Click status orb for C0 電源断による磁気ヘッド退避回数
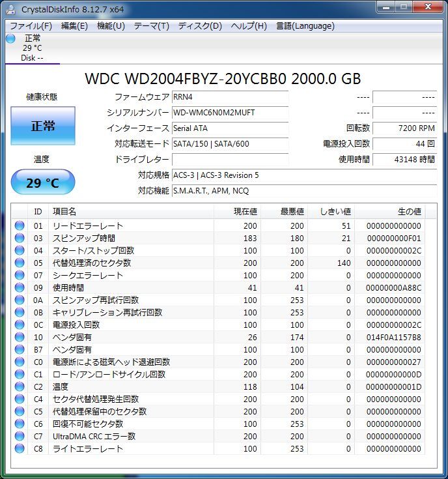The height and width of the screenshot is (479, 448). tap(20, 362)
